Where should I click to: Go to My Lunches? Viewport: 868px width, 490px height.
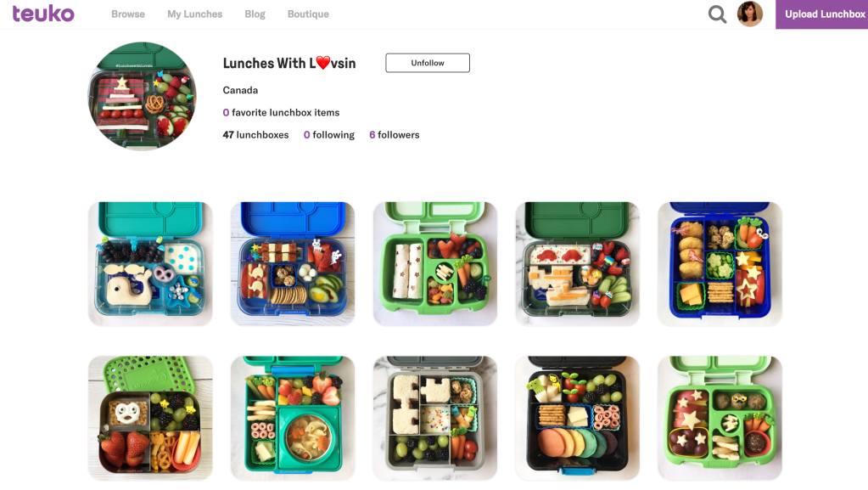coord(195,14)
